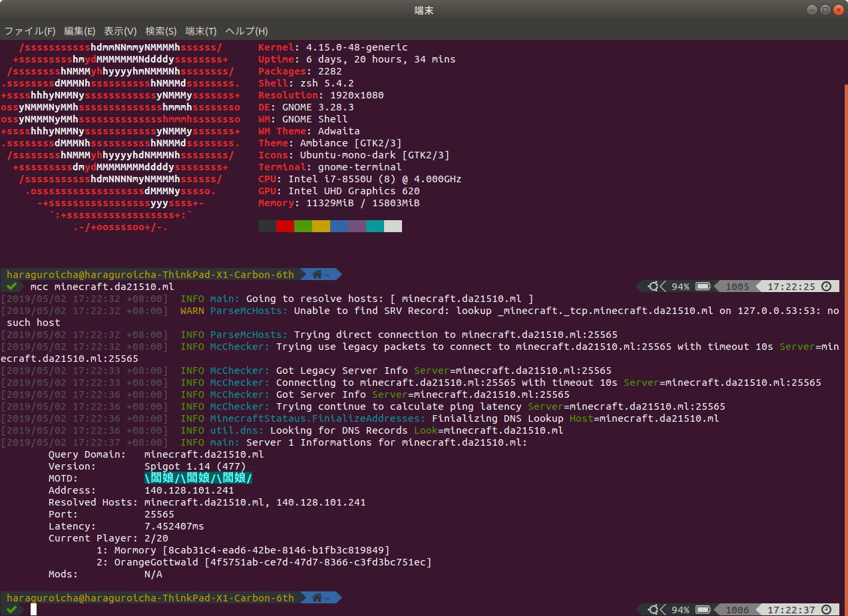The width and height of the screenshot is (848, 616).
Task: Click the Kernel value '4.15.0-48-generic'
Action: [357, 47]
